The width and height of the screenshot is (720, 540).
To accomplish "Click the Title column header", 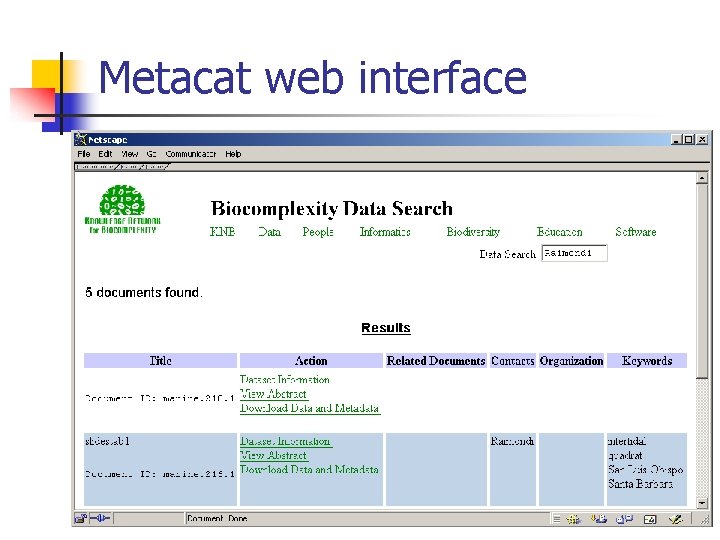I will pos(160,361).
